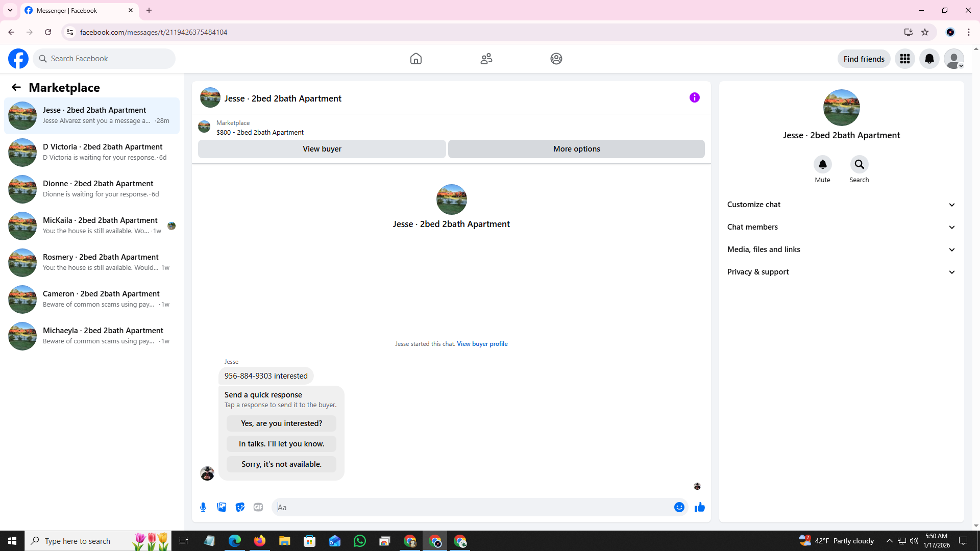Go to the Facebook Home tab
This screenshot has height=551, width=980.
tap(415, 59)
